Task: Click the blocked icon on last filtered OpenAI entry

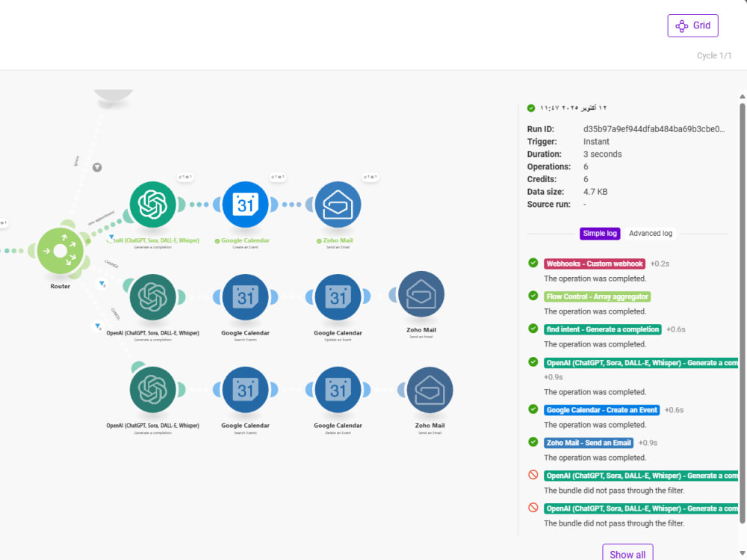Action: pyautogui.click(x=533, y=508)
